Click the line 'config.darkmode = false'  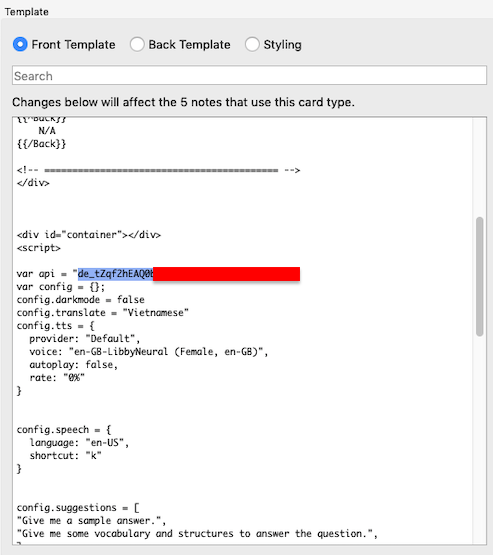point(80,300)
